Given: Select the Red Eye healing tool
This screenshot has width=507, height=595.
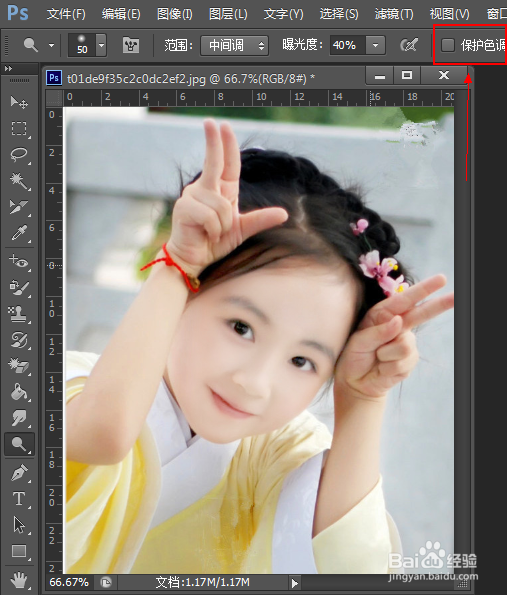Looking at the screenshot, I should 19,262.
